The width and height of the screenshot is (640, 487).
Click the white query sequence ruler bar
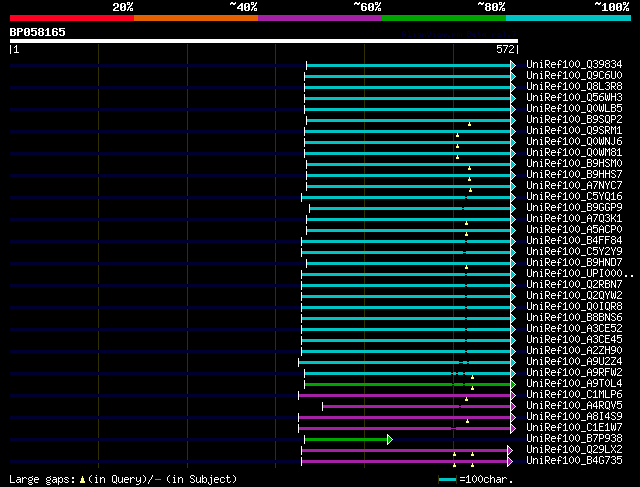[264, 41]
